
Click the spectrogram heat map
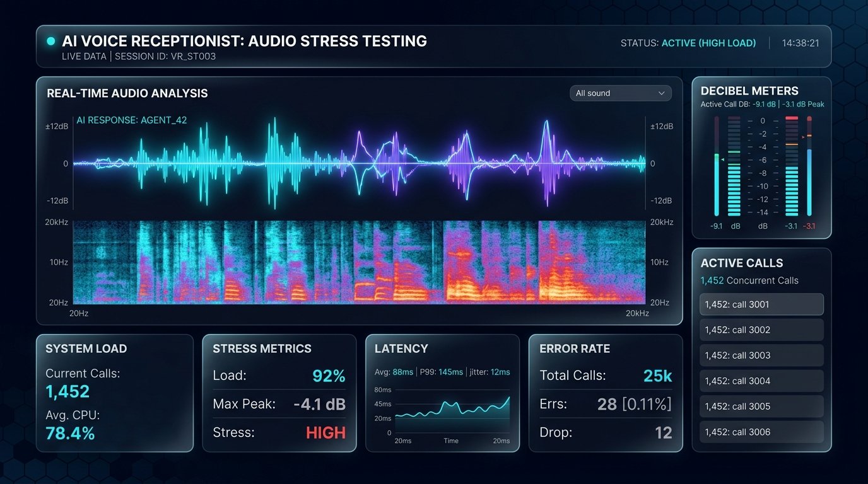[x=360, y=262]
